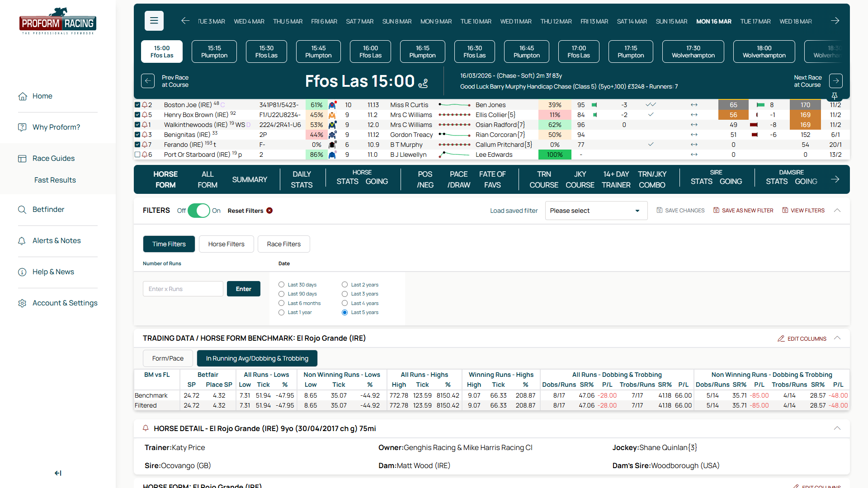The width and height of the screenshot is (868, 488).
Task: Click the Proform Racing logo
Action: tap(58, 21)
